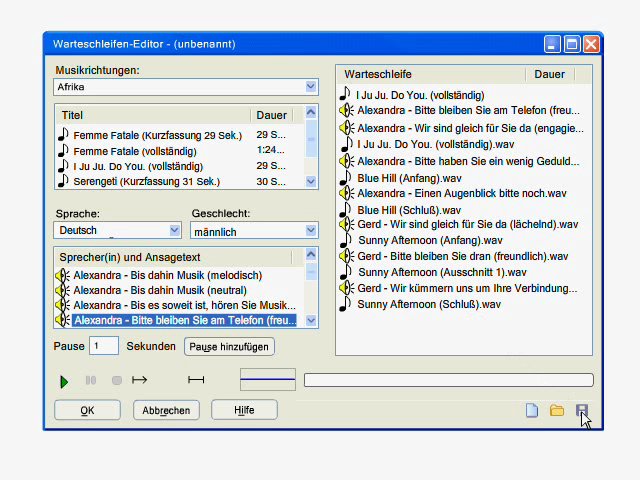Image resolution: width=640 pixels, height=480 pixels.
Task: Click the Dauer header in Warteschleife panel
Action: [549, 75]
